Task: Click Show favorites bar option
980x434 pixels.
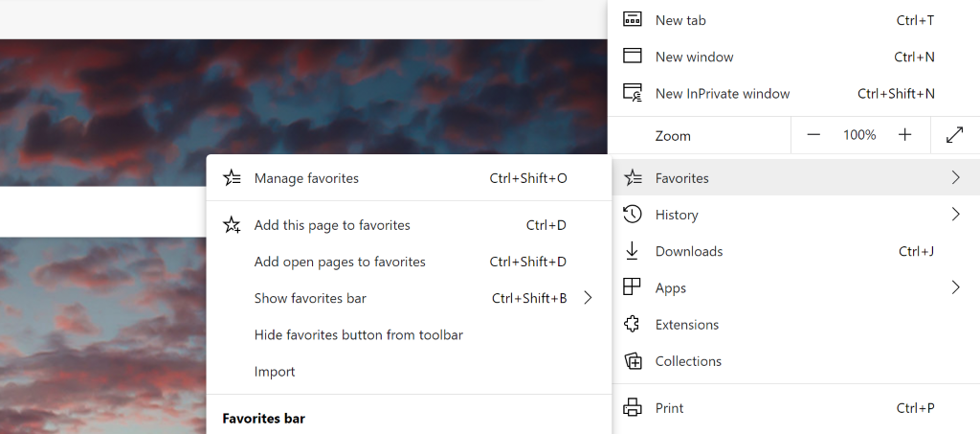Action: coord(409,298)
